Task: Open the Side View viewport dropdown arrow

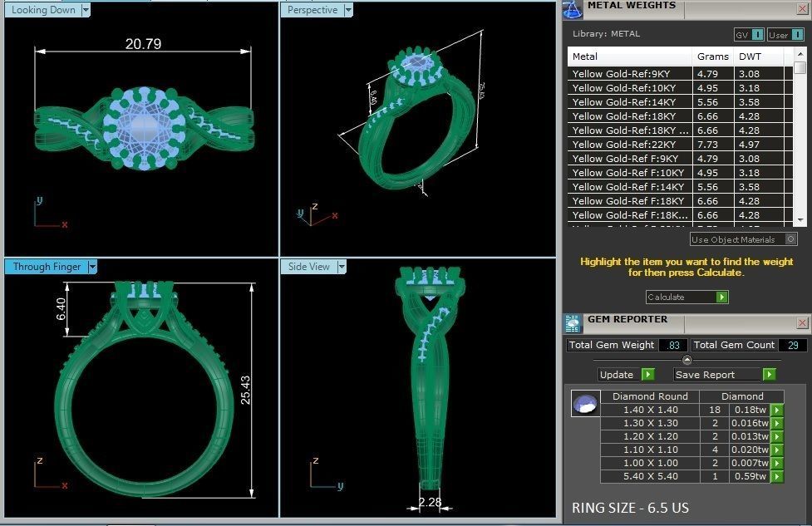Action: point(342,267)
